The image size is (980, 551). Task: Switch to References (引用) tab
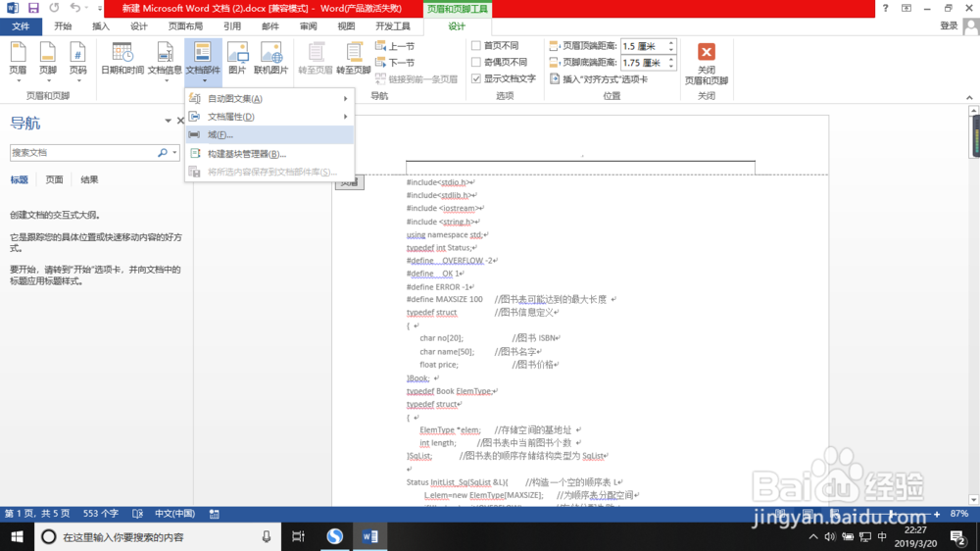(232, 26)
